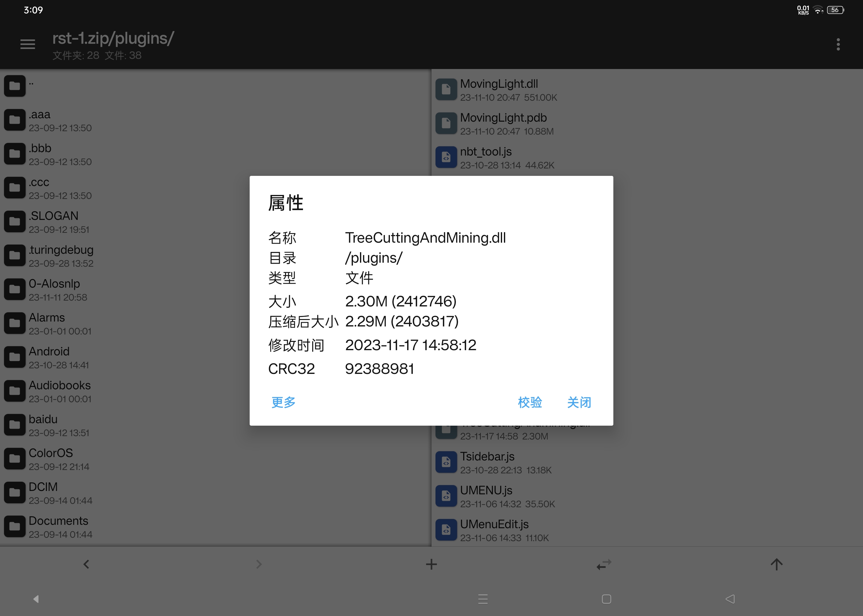Tap the .aaa folder icon

[15, 120]
